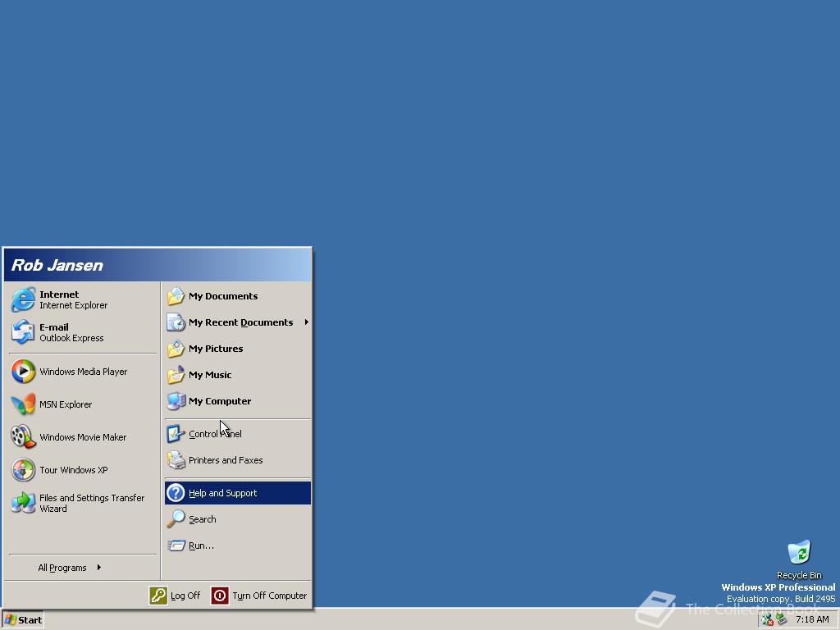This screenshot has height=630, width=840.
Task: Click the Control Panel menu text
Action: click(215, 434)
